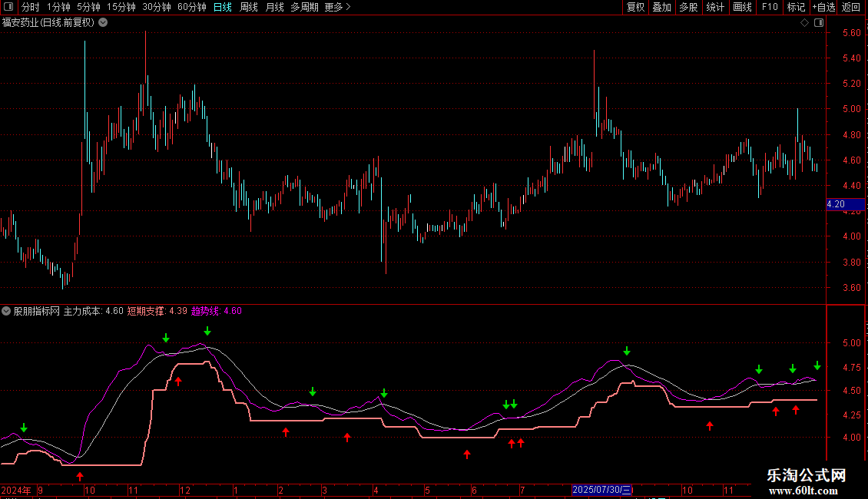Click the 2025/07/30/三 date marker on timeline
This screenshot has height=499, width=868.
601,490
